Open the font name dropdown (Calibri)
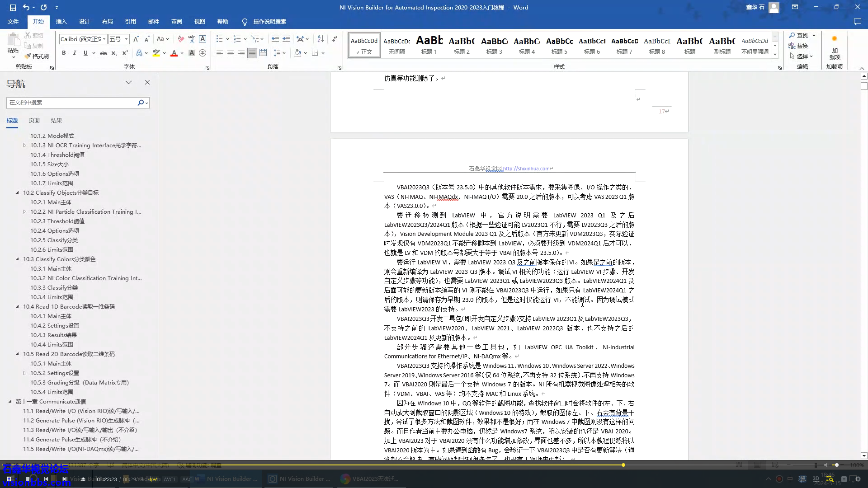This screenshot has width=868, height=488. click(x=104, y=39)
